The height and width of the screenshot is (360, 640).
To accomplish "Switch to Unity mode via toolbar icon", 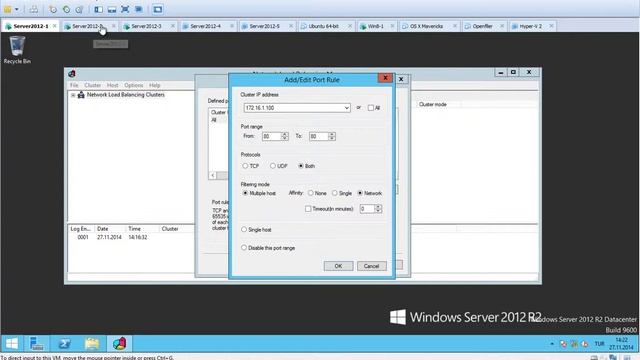I will tap(138, 9).
